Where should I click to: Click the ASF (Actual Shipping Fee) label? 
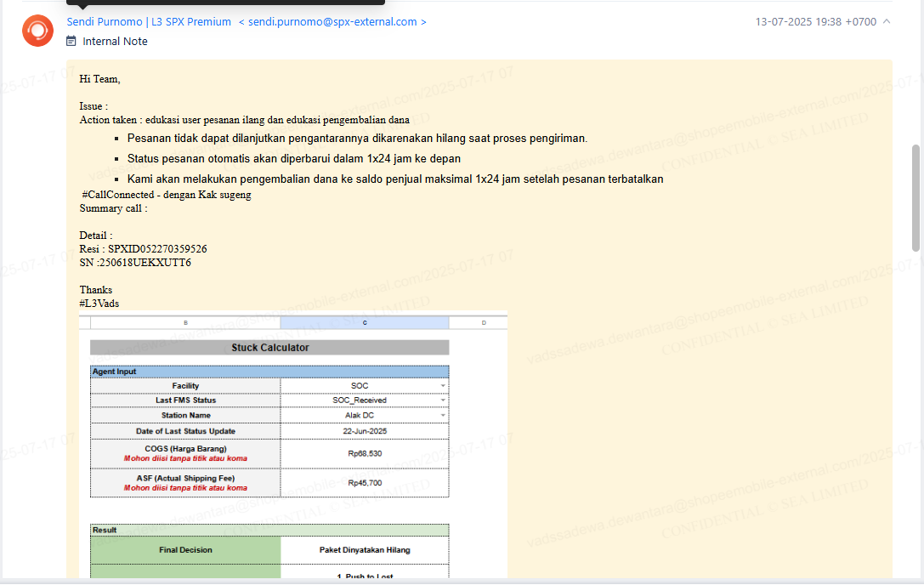click(185, 478)
